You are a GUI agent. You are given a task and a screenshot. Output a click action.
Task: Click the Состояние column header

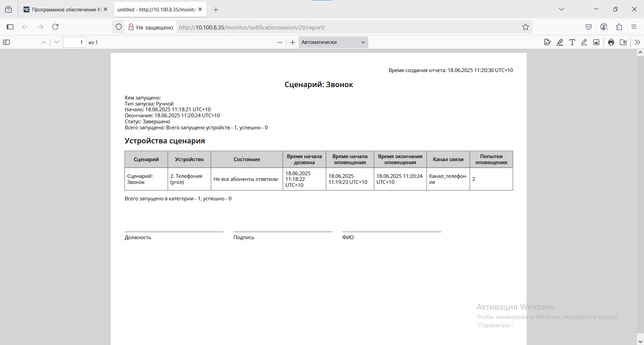247,159
